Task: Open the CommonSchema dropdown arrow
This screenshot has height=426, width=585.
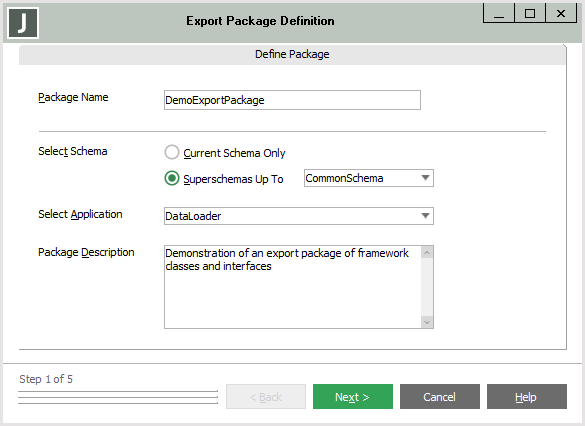Action: coord(425,178)
